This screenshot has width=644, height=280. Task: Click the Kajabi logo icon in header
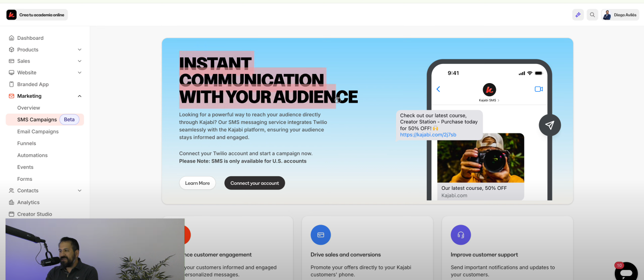(x=12, y=15)
